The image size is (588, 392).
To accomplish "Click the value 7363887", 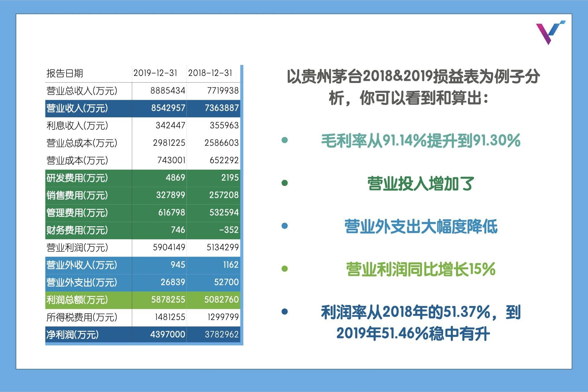I will [x=221, y=108].
